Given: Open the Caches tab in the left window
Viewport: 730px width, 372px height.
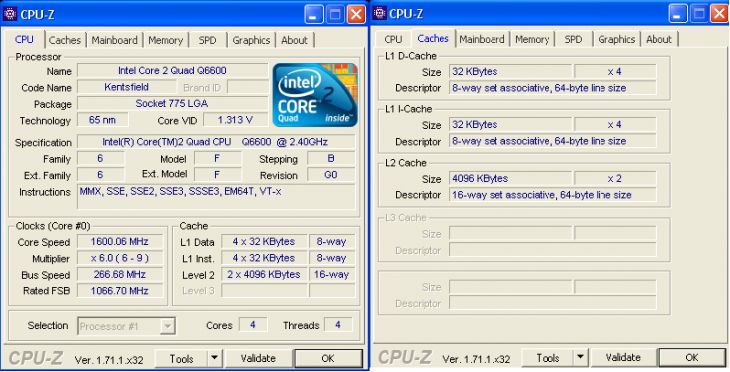Looking at the screenshot, I should (x=65, y=40).
